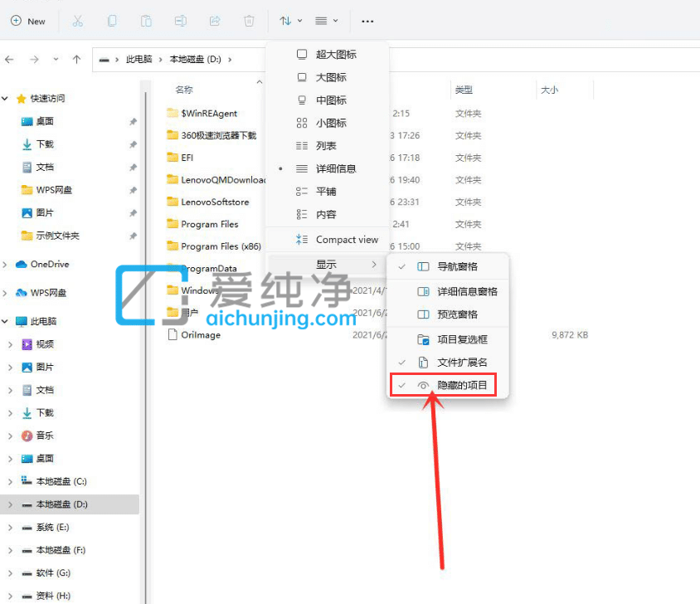This screenshot has height=604, width=700.
Task: Go back with the left arrow
Action: (9, 60)
